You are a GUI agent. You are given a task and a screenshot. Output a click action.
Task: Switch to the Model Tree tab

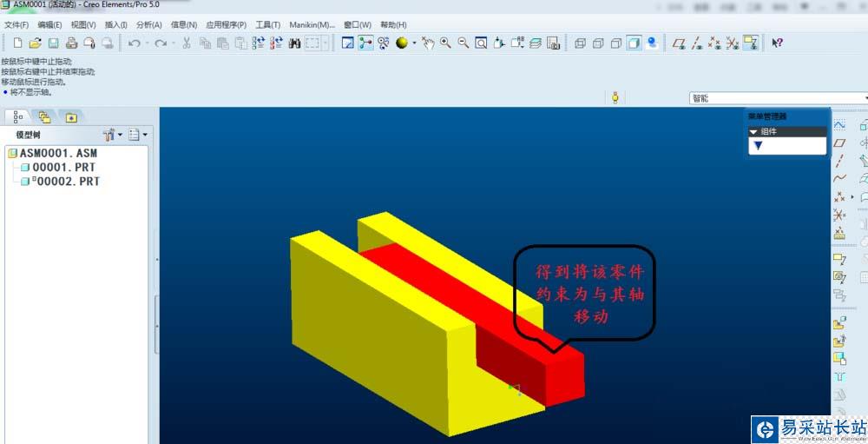tap(18, 117)
